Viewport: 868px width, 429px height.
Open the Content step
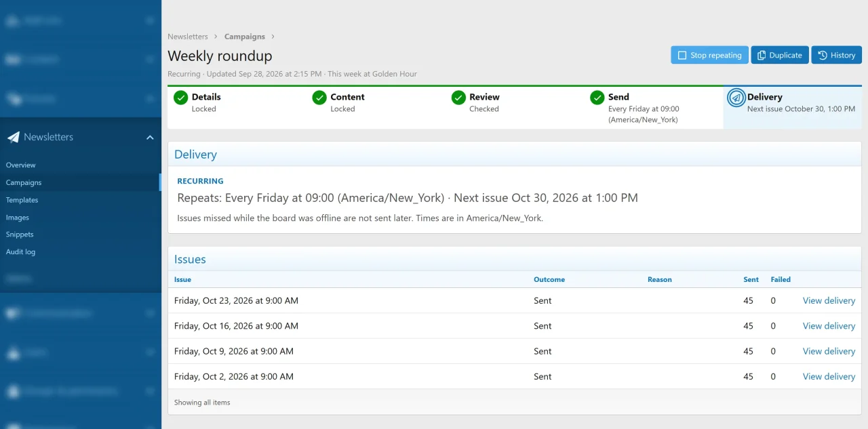click(x=376, y=107)
